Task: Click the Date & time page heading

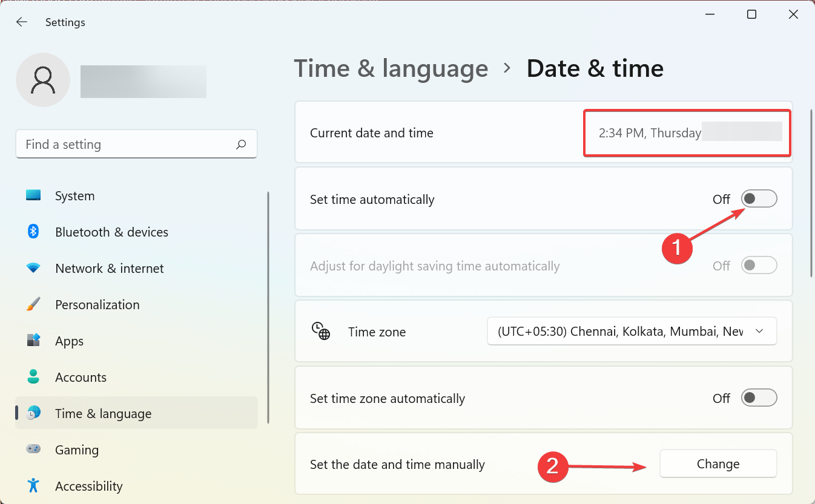Action: pos(595,68)
